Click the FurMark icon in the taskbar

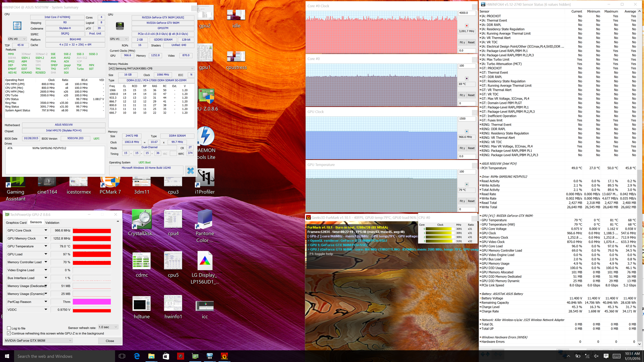(224, 356)
